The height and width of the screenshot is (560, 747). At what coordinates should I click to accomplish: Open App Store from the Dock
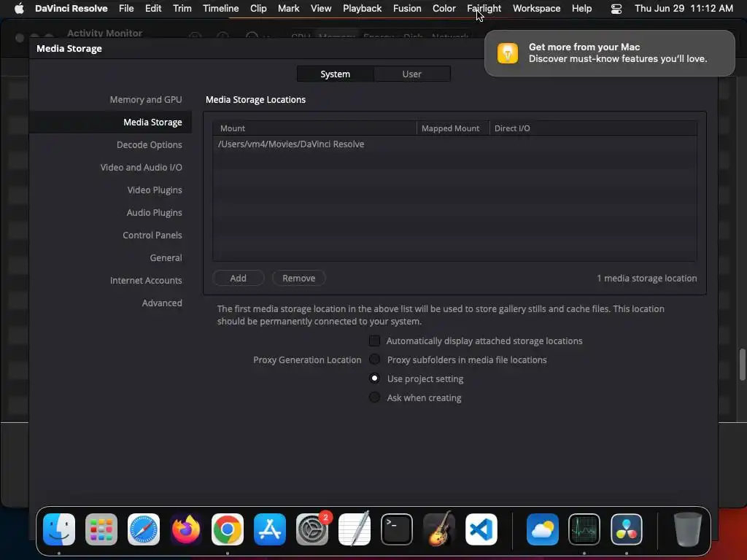point(270,529)
